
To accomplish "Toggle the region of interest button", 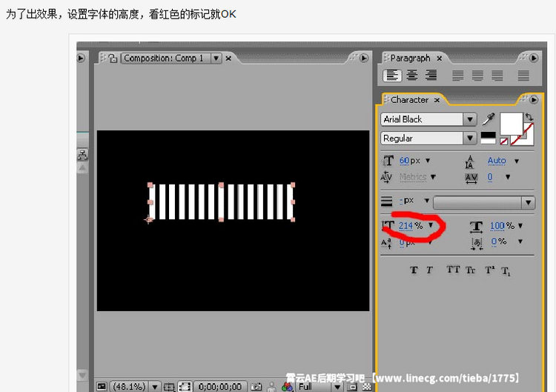I will [185, 386].
